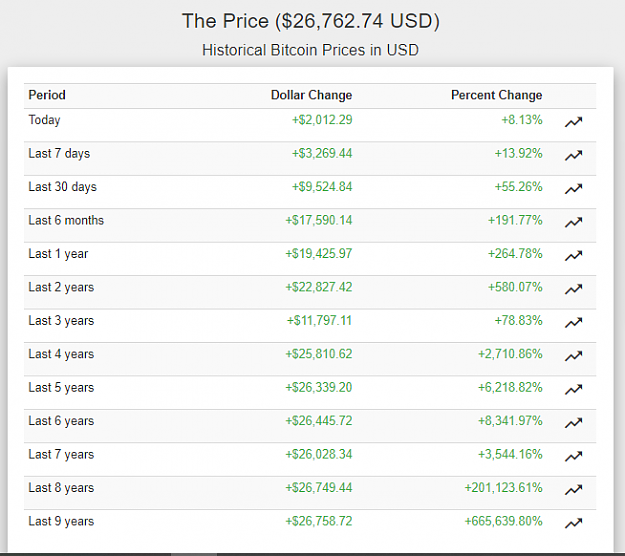625x556 pixels.
Task: Open the trend icon for Last 7 years
Action: (x=574, y=456)
